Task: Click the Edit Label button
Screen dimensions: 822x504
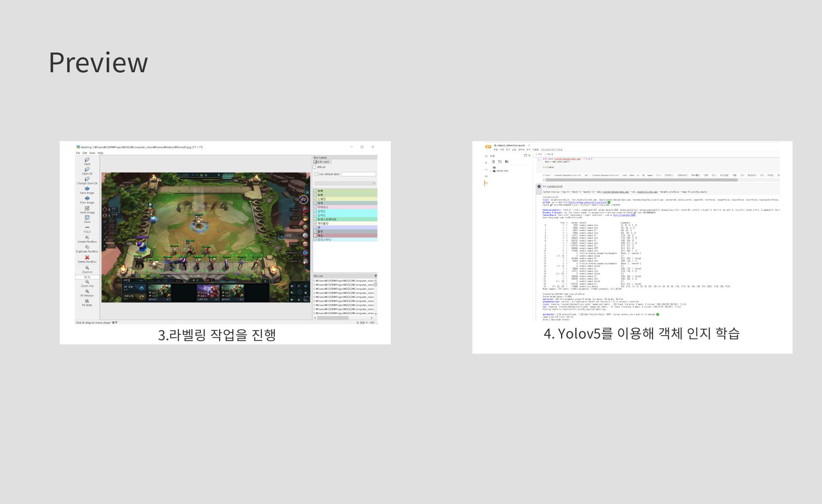Action: click(322, 162)
